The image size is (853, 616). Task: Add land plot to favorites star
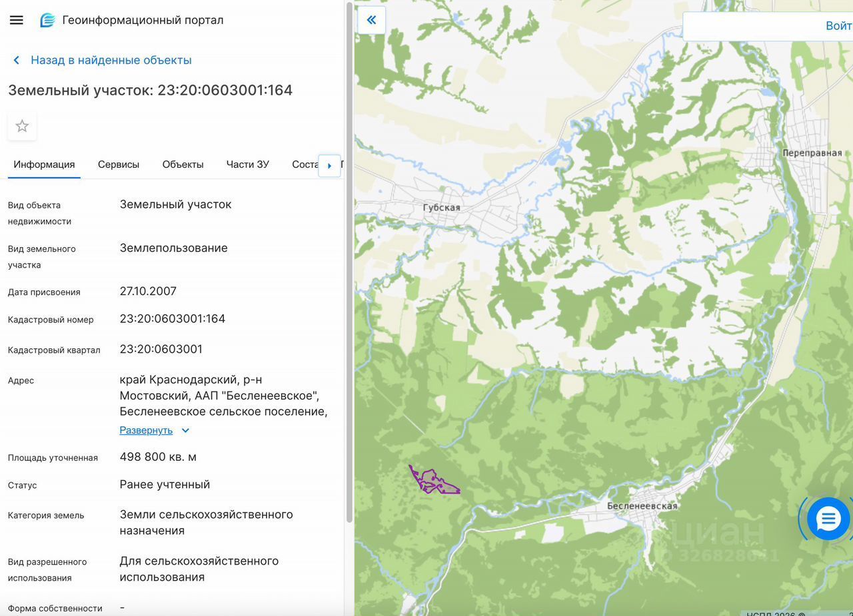pyautogui.click(x=22, y=126)
